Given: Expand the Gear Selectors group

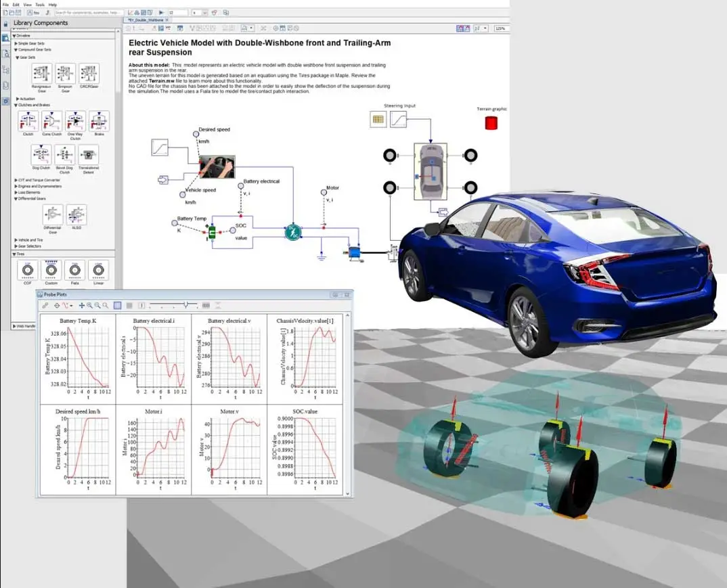Looking at the screenshot, I should pyautogui.click(x=16, y=246).
